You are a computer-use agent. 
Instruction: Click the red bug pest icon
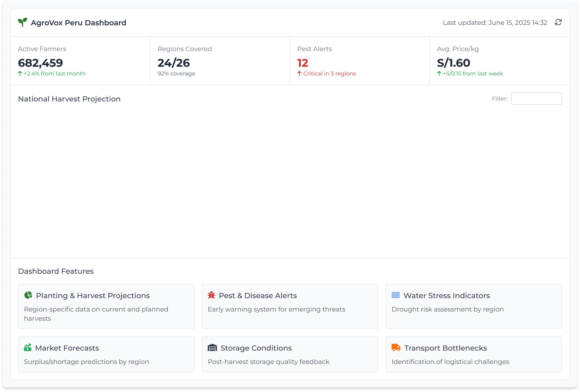211,295
